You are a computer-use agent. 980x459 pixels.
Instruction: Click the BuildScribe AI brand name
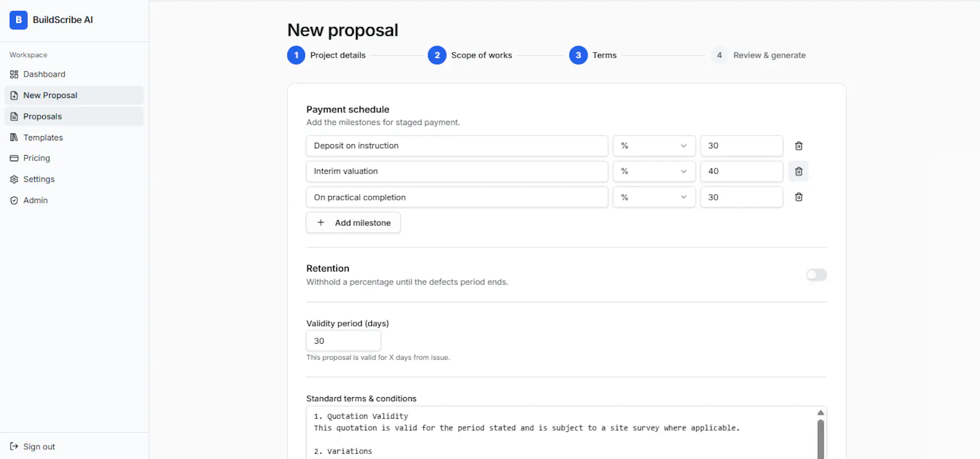[63, 20]
